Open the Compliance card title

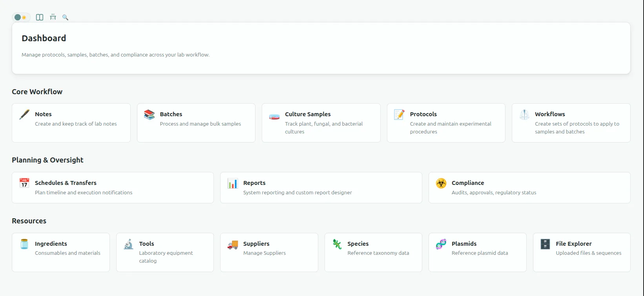coord(468,183)
